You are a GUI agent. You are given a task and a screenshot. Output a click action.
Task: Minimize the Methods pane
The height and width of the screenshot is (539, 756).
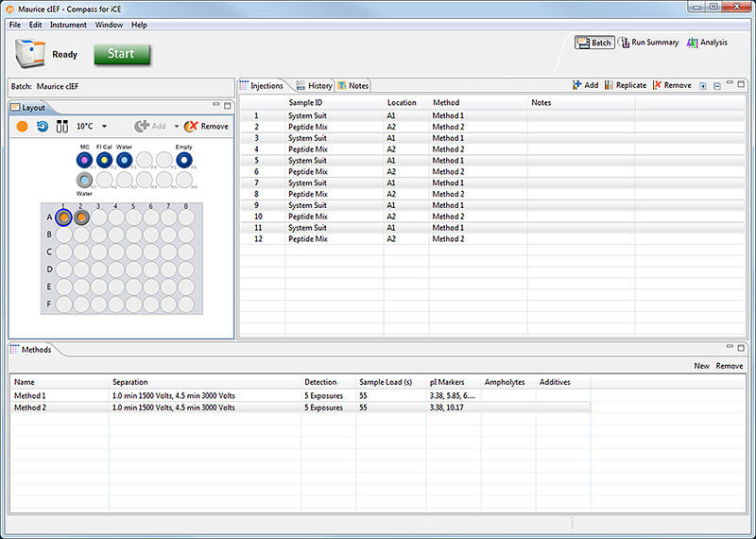(x=730, y=346)
